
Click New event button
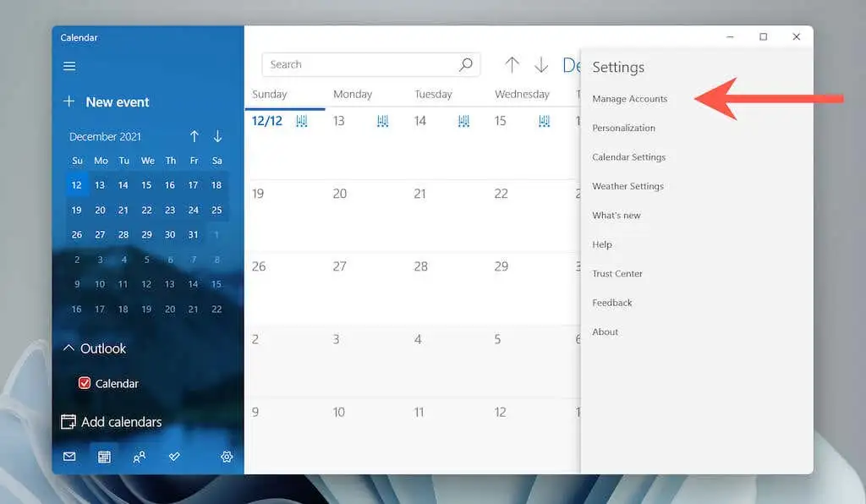[117, 102]
